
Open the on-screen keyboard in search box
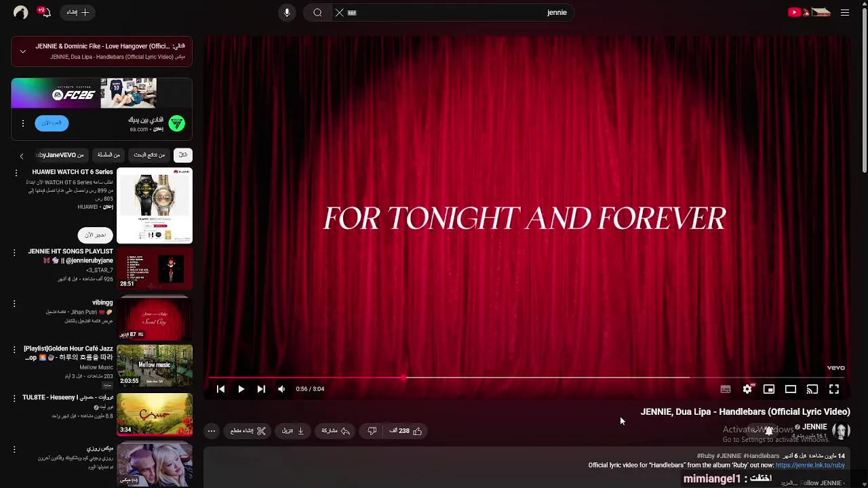point(352,12)
